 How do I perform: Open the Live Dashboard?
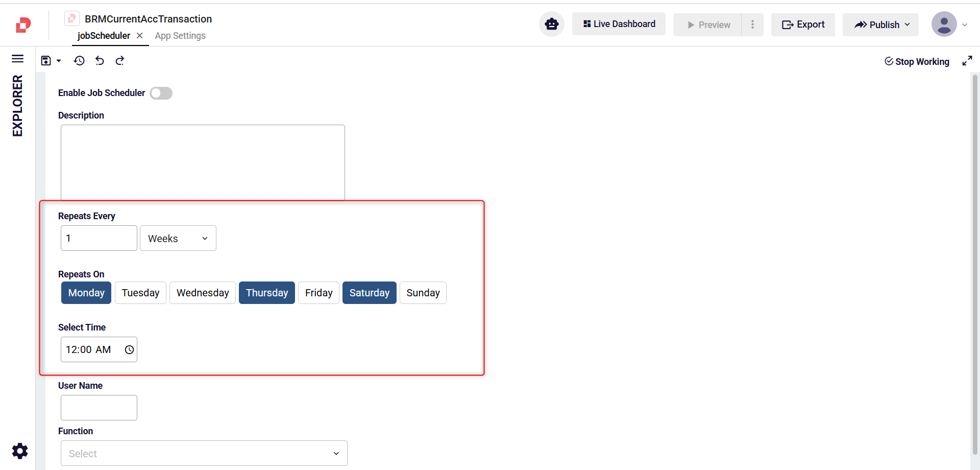(x=619, y=24)
